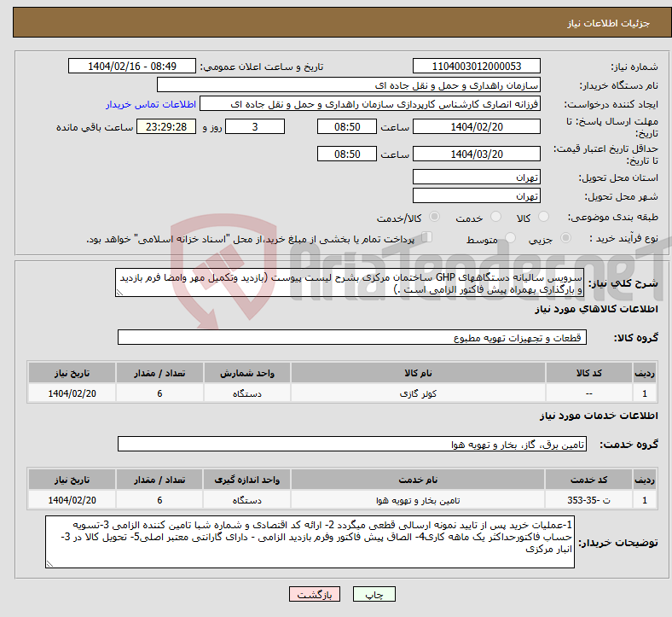This screenshot has height=617, width=672.
Task: Click the announcement date field 1404/02/16 - 08:49
Action: click(132, 67)
